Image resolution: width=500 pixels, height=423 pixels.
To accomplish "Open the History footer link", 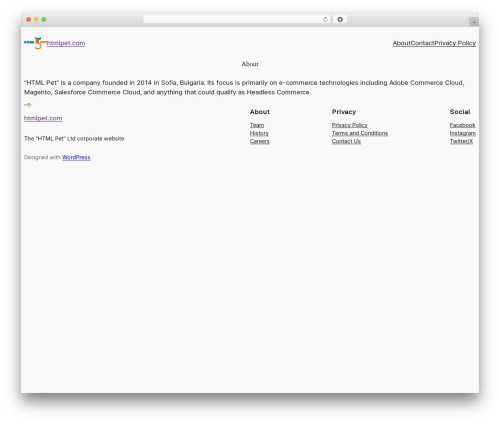I will click(x=259, y=133).
